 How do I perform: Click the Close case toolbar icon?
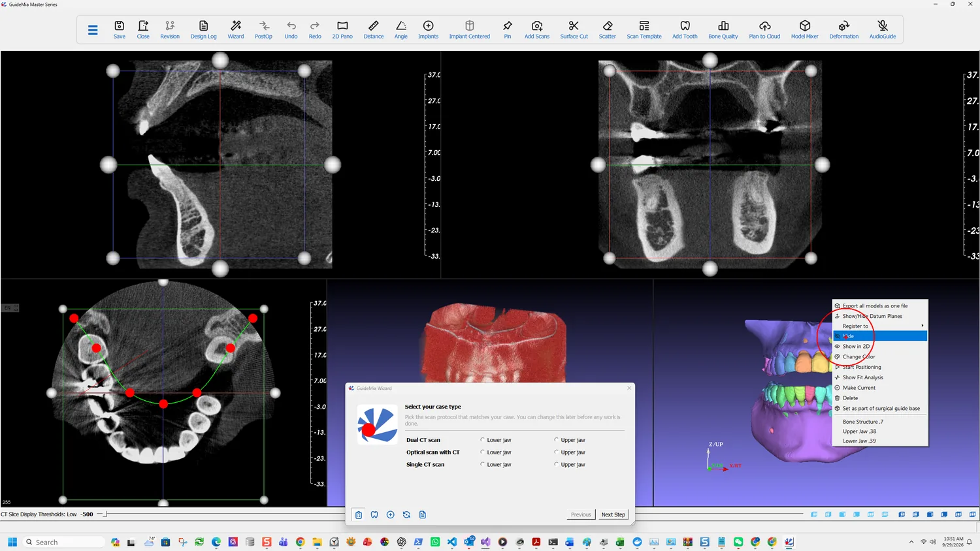(143, 29)
